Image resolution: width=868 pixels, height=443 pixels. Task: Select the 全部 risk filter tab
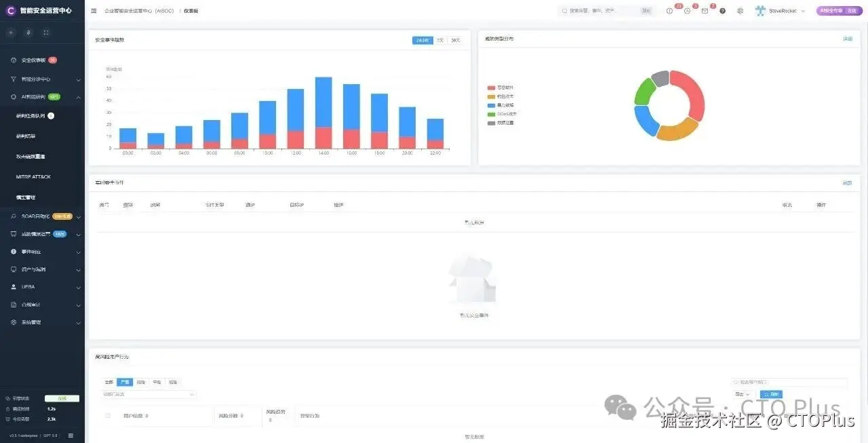109,382
